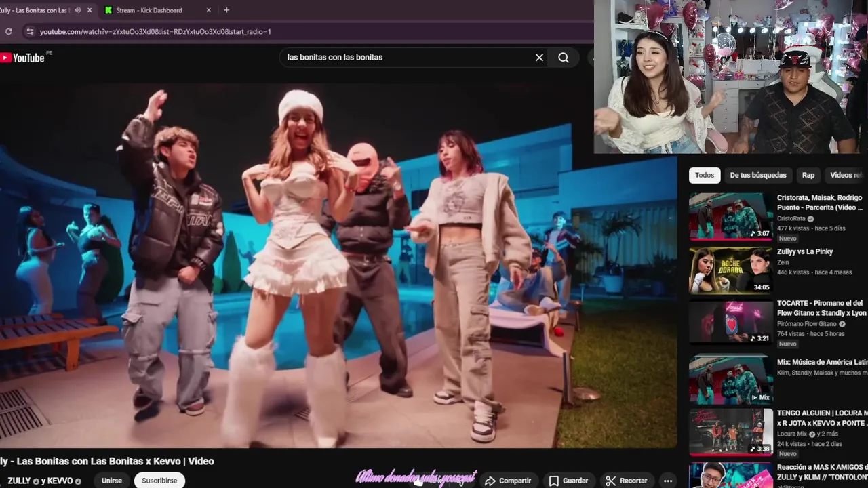Image resolution: width=868 pixels, height=488 pixels.
Task: Click the Kick favicon on the second tab
Action: [108, 10]
